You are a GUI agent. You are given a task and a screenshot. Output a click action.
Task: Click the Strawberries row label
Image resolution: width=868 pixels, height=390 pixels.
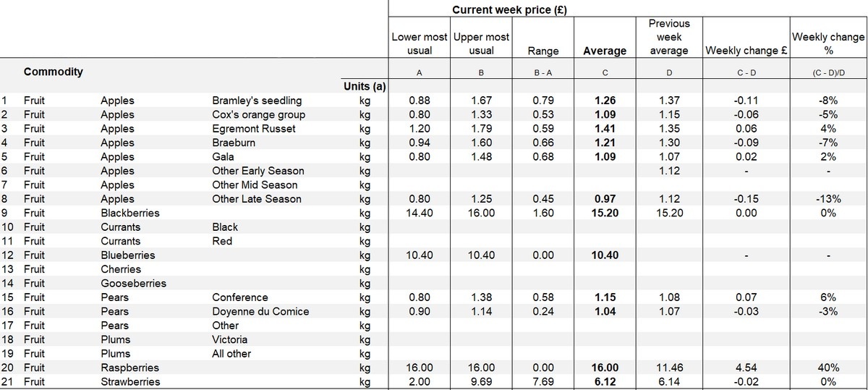pos(130,381)
